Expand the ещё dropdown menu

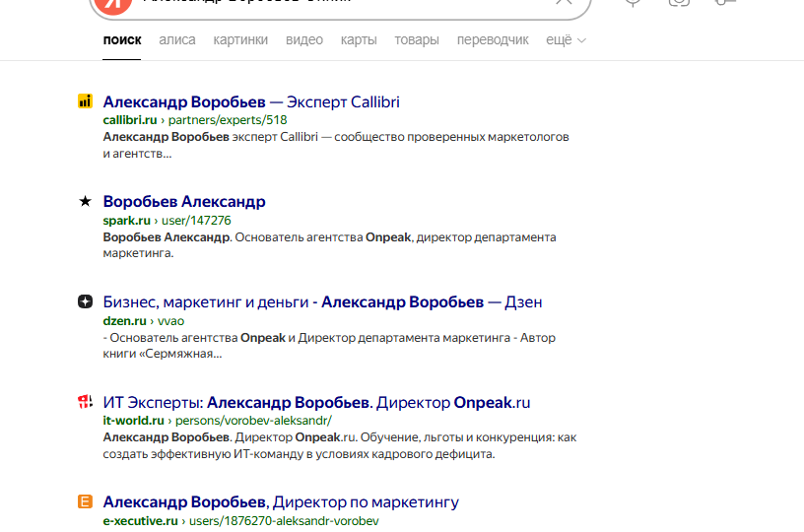point(566,40)
